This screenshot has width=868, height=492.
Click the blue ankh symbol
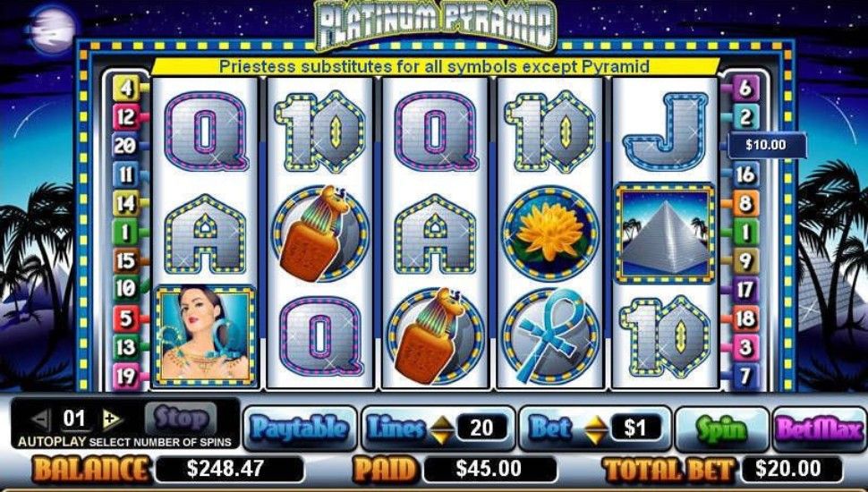click(550, 336)
